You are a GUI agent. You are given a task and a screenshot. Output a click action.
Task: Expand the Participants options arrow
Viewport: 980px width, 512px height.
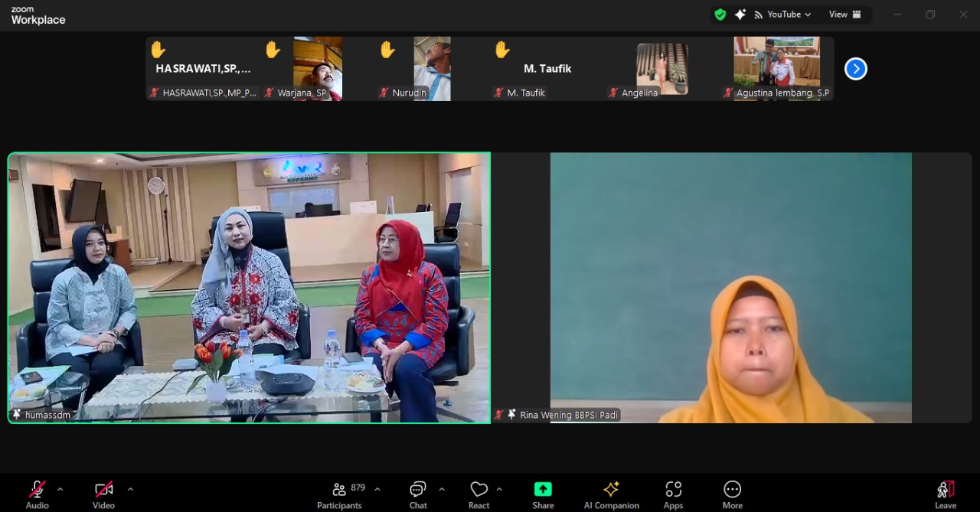(377, 489)
